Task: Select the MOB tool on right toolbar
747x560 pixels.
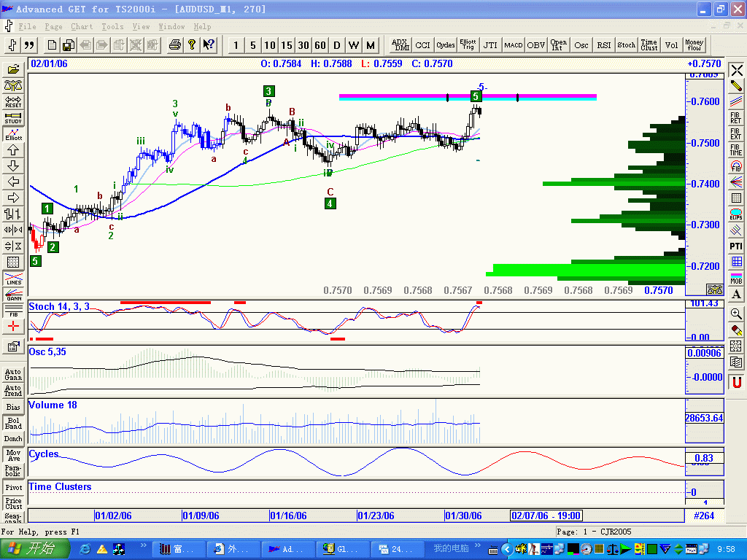Action: coord(736,278)
